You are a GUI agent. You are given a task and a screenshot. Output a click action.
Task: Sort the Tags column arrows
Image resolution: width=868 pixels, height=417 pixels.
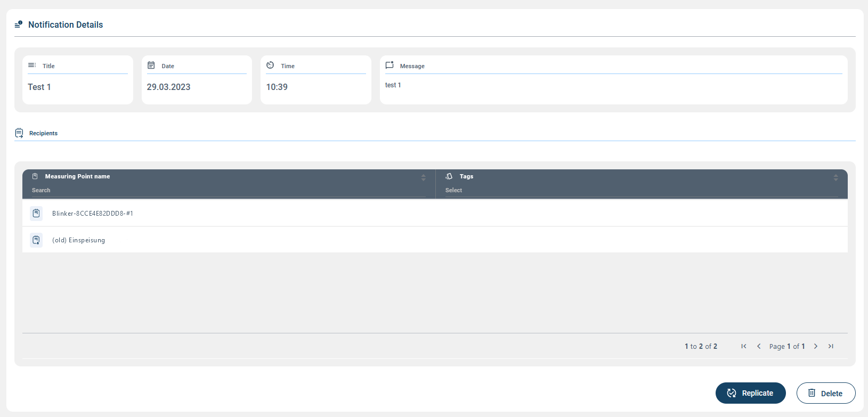point(836,177)
